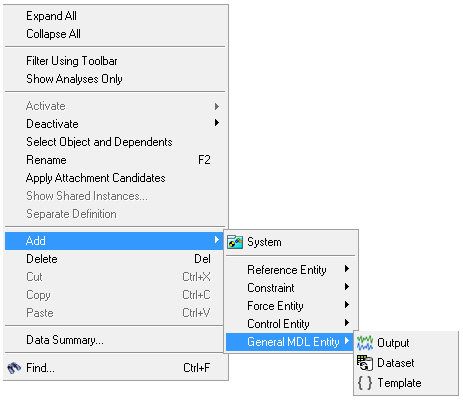Click the Output waveform icon
Viewport: 463px width, 400px height.
365,343
